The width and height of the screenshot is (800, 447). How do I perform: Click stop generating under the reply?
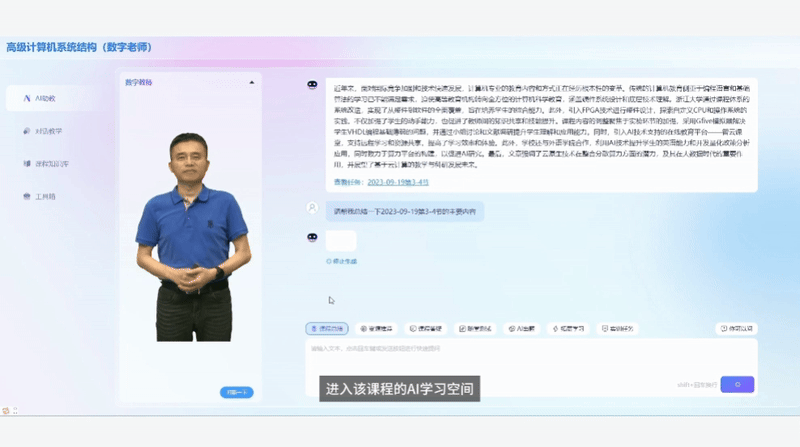(342, 261)
